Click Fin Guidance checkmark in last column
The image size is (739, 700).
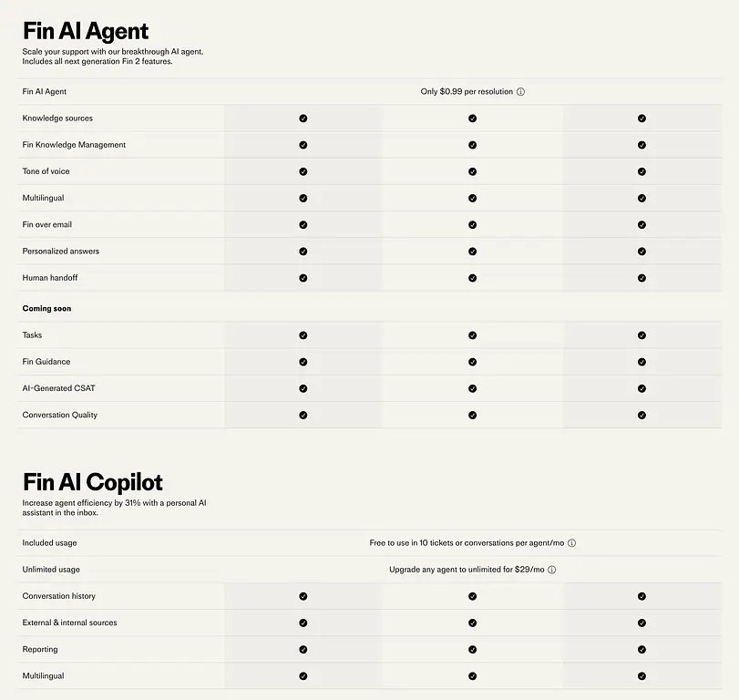click(x=641, y=362)
